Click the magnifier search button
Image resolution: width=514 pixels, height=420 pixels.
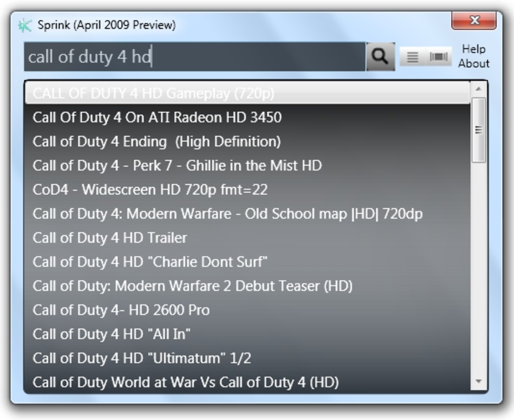click(381, 56)
